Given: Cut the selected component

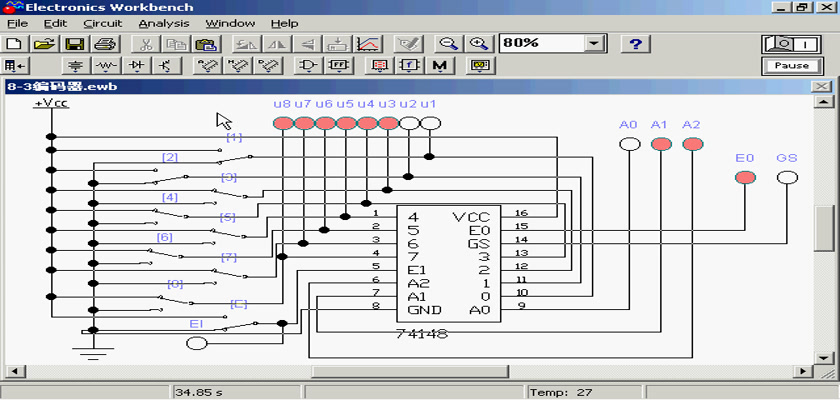Looking at the screenshot, I should 145,44.
